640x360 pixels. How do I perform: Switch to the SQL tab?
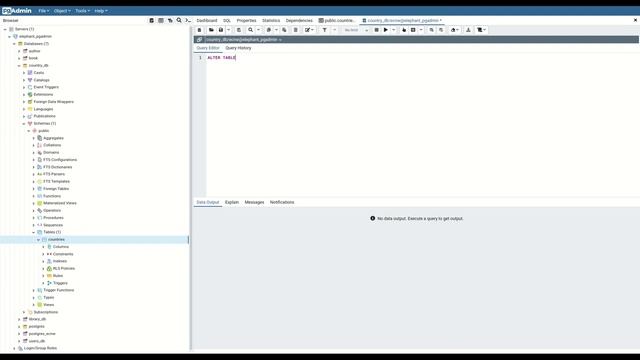click(227, 20)
